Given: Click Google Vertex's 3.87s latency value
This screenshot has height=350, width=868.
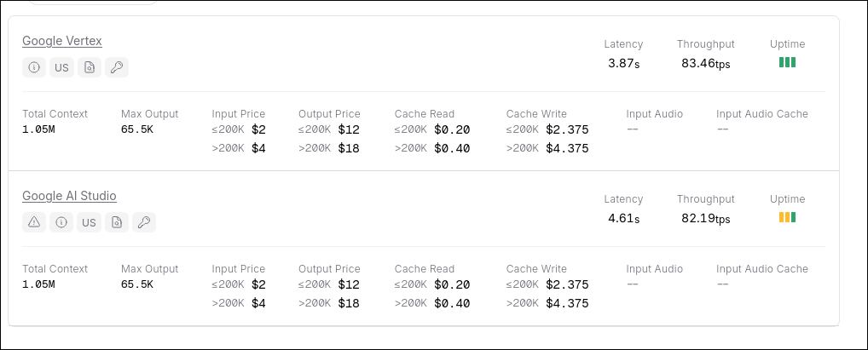Looking at the screenshot, I should (623, 63).
